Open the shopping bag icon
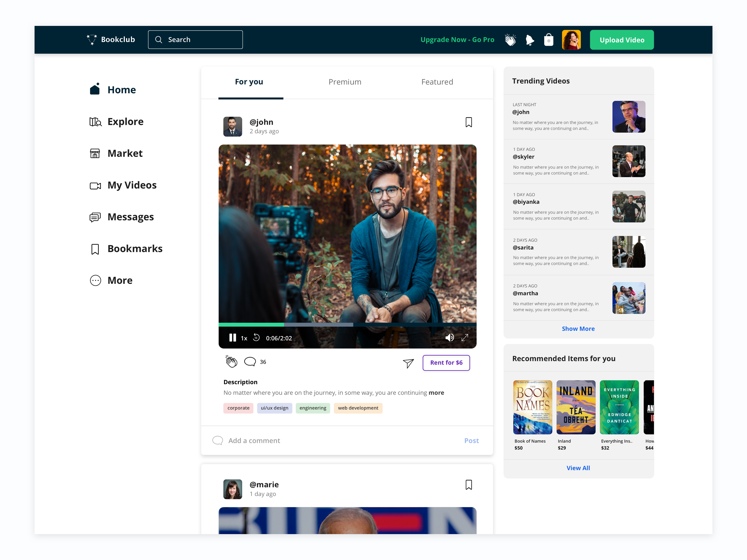The image size is (747, 560). point(548,40)
